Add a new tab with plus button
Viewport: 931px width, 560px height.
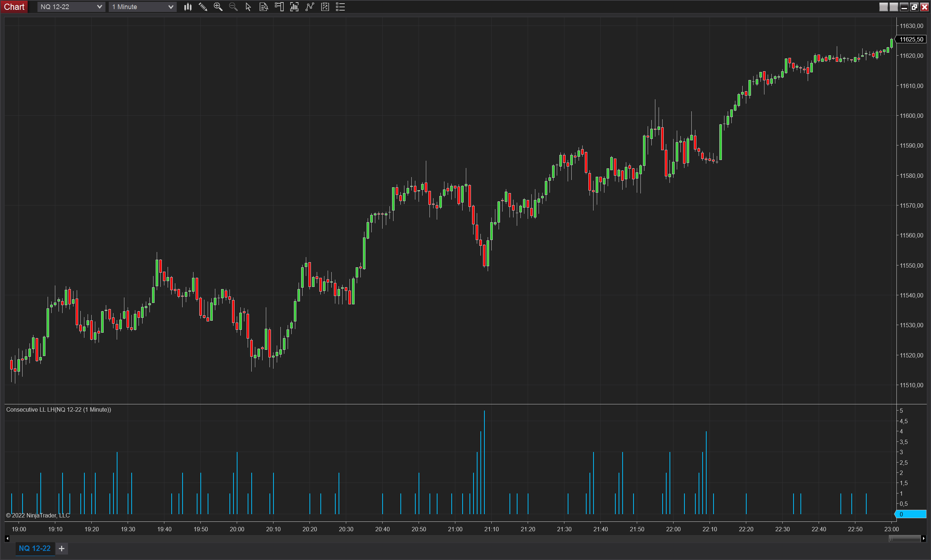click(x=62, y=549)
